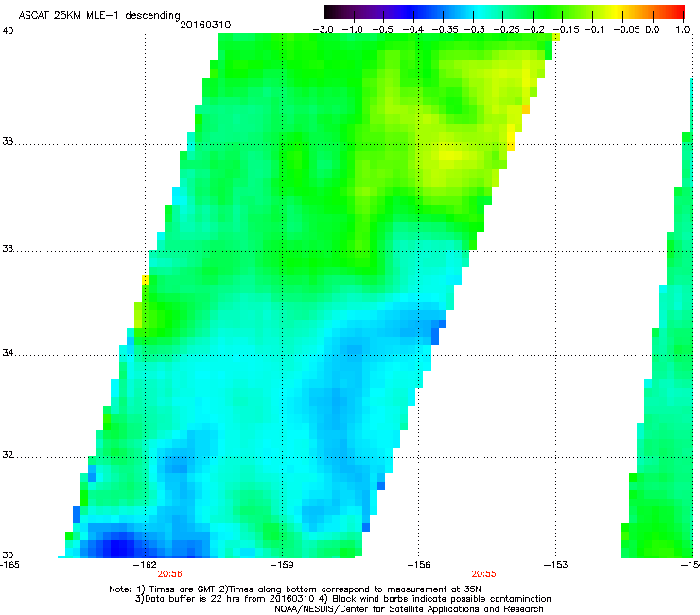Screen dimensions: 700x615
Task: Click the colorbar label -0.4
Action: [413, 30]
